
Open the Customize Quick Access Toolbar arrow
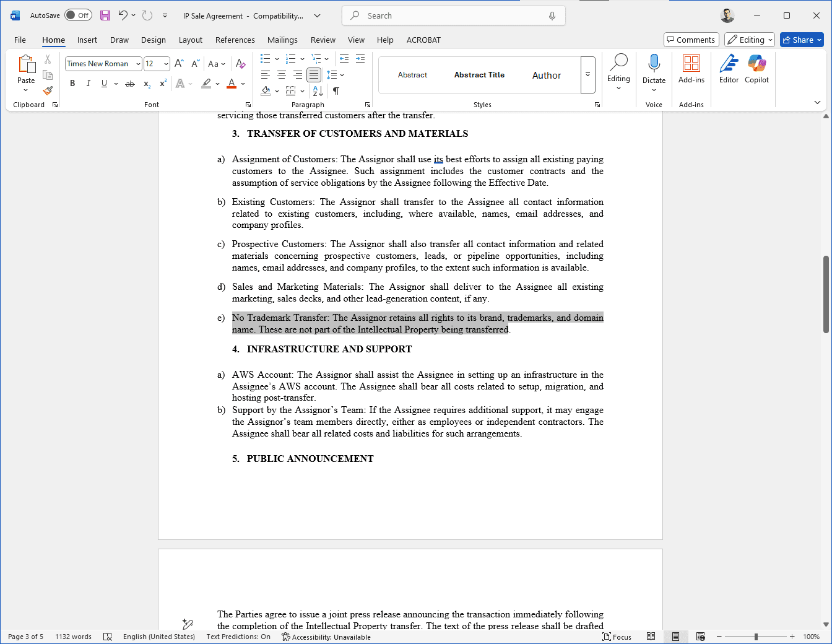coord(165,15)
